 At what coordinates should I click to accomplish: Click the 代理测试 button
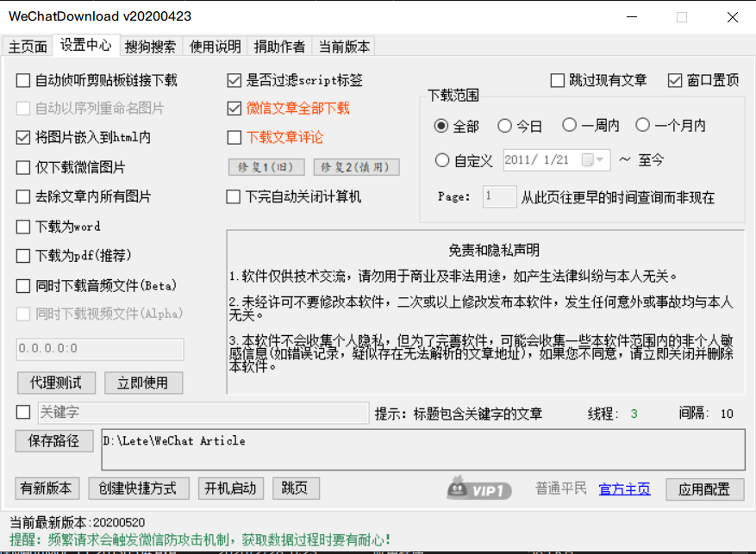click(x=56, y=383)
